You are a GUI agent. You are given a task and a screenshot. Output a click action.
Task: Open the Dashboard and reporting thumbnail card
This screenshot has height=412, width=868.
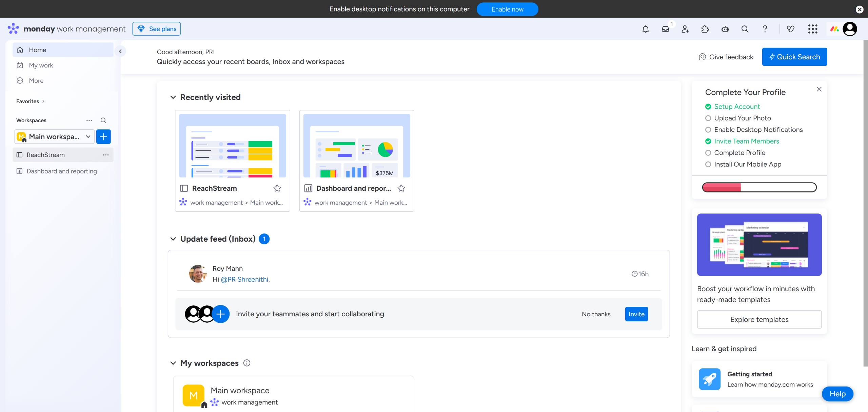tap(356, 146)
